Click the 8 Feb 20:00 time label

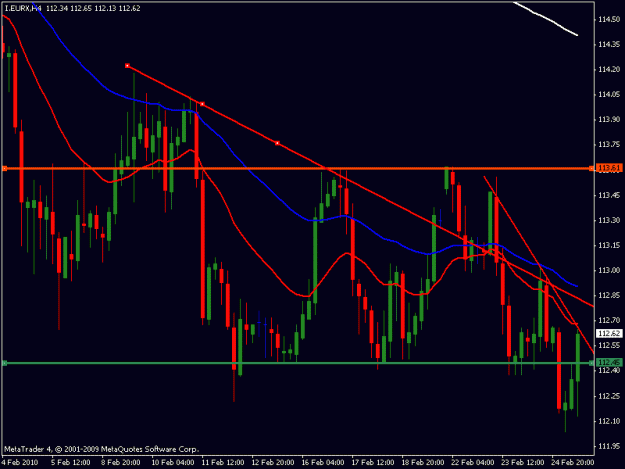(x=120, y=462)
